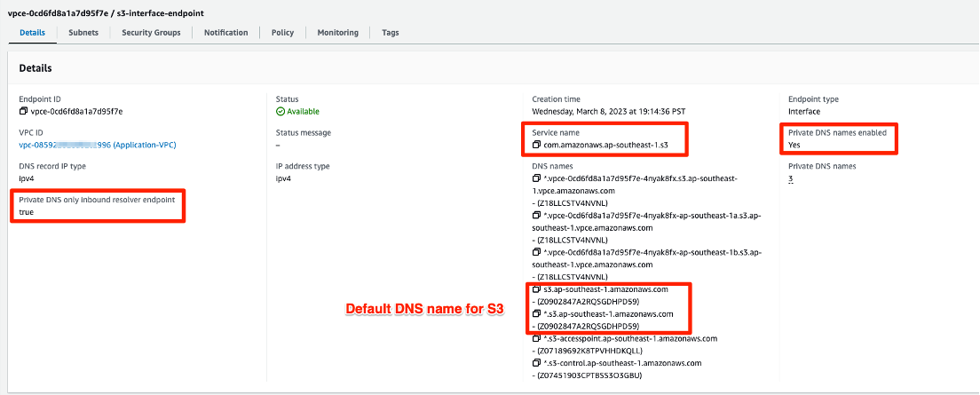Screen dimensions: 980x395
Task: Click the Private DNS names count 3
Action: coord(791,178)
